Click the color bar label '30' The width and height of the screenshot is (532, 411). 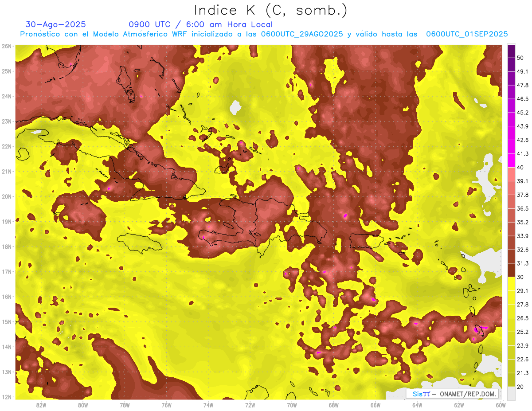point(520,277)
